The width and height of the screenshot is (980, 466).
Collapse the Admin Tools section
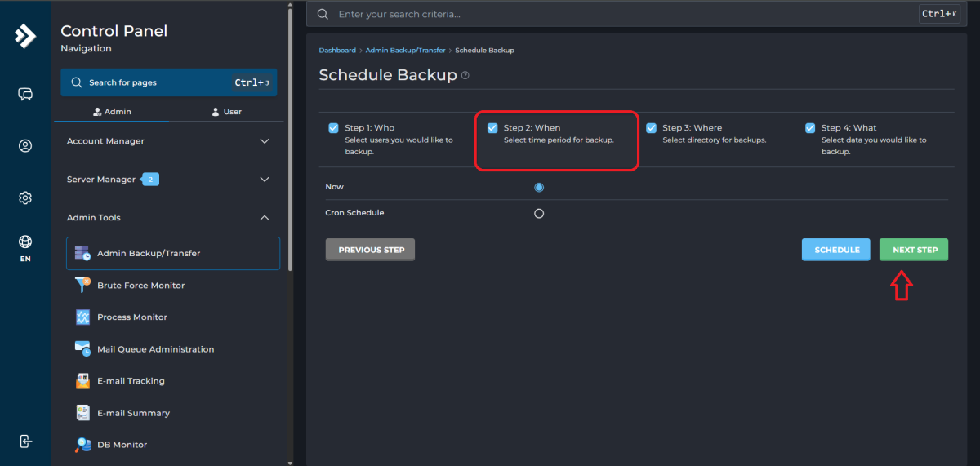pyautogui.click(x=167, y=218)
